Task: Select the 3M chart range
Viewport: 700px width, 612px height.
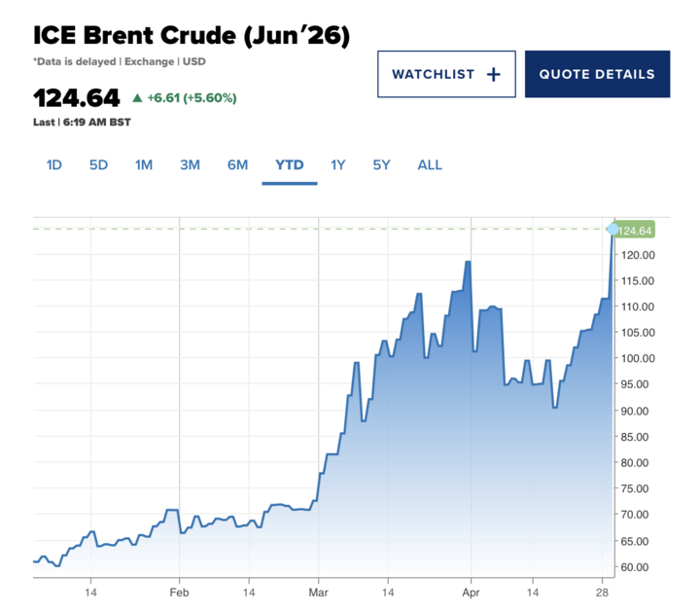Action: (190, 164)
